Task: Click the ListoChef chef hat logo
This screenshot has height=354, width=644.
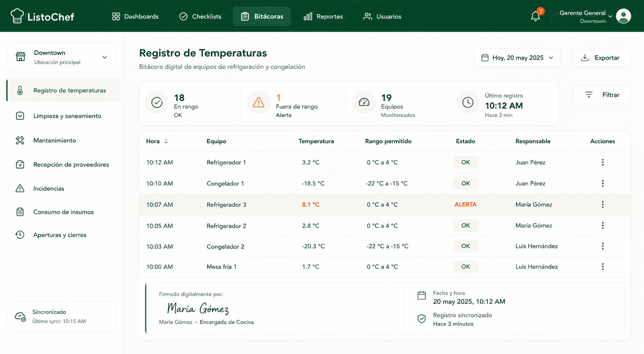Action: 17,16
